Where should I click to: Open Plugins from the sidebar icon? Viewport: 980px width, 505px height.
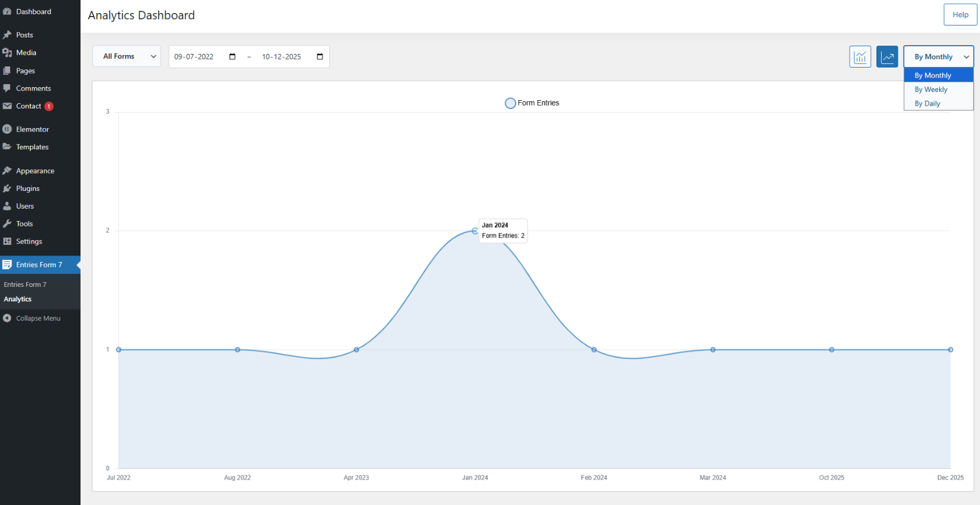[7, 188]
